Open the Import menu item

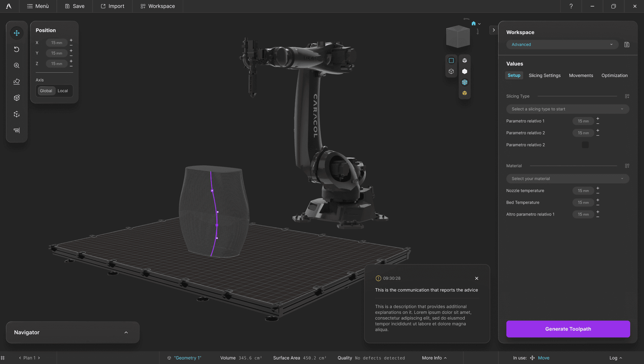point(112,6)
